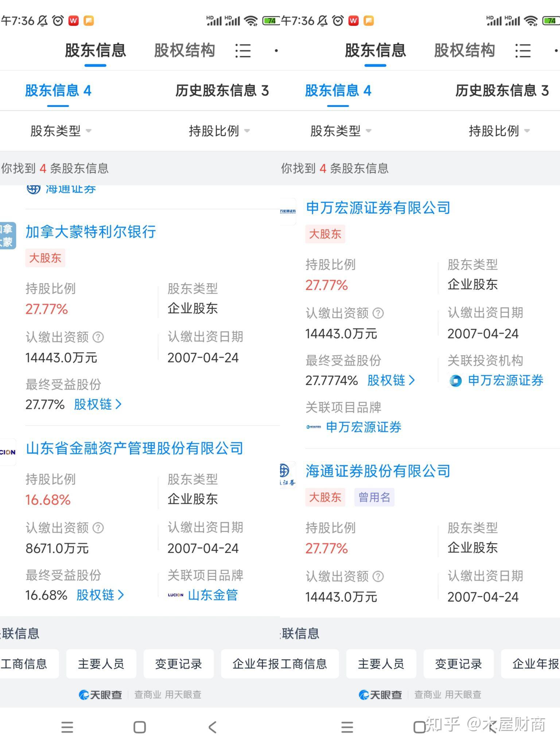The height and width of the screenshot is (747, 560).
Task: Tap left Android recent apps navigation icon
Action: 67,727
